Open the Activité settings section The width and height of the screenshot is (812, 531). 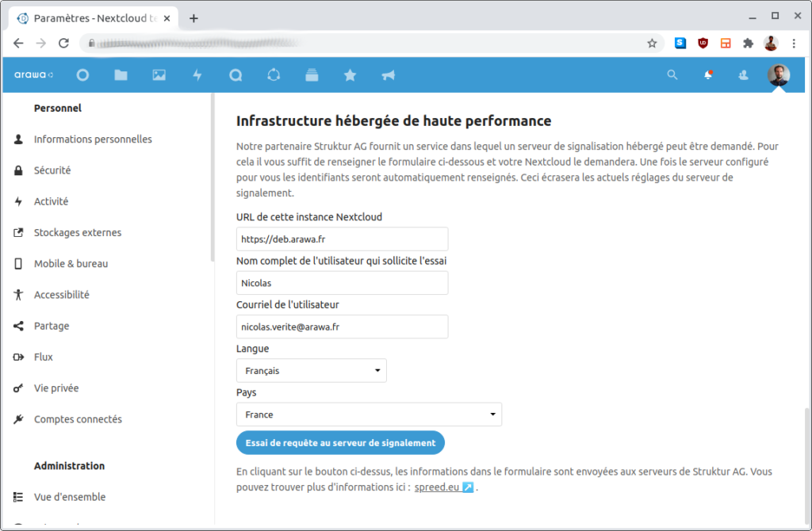pyautogui.click(x=51, y=201)
